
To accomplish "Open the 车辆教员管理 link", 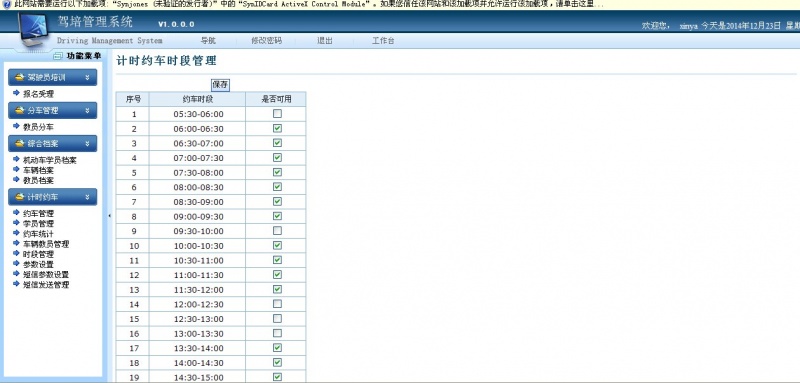I will [x=46, y=244].
